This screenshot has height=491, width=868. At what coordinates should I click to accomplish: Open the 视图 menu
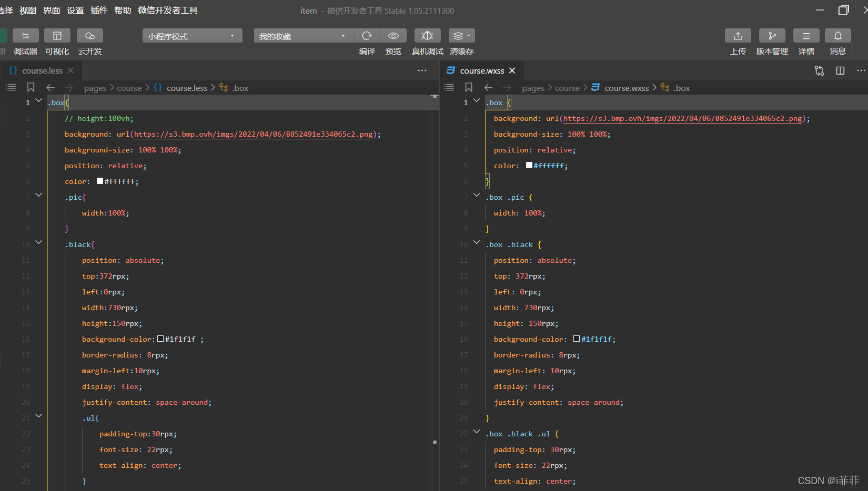click(x=28, y=11)
